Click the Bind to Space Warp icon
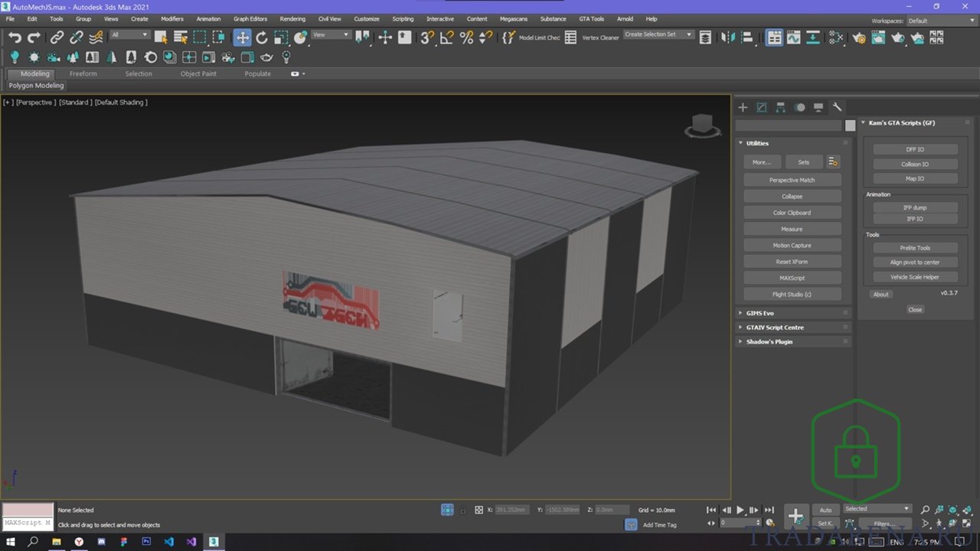This screenshot has width=980, height=551. pyautogui.click(x=96, y=37)
